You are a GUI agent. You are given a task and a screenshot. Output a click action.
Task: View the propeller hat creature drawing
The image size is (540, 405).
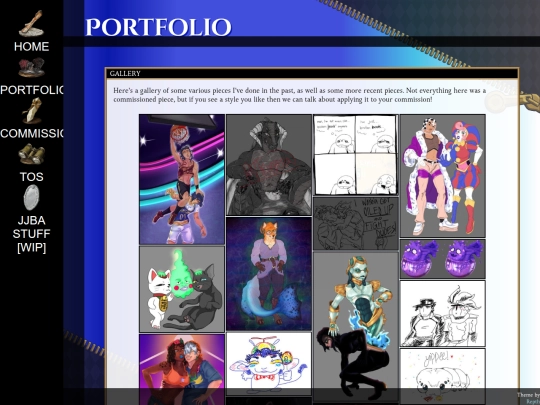[269, 364]
